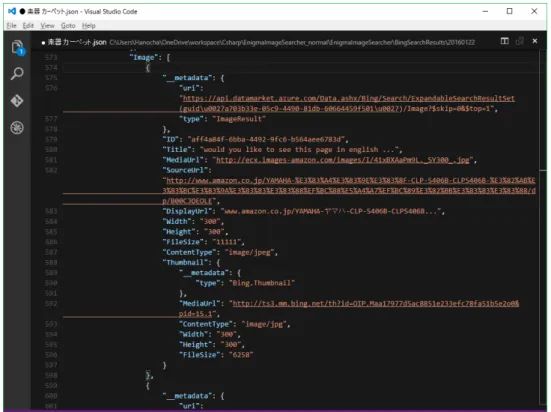
Task: Open the Edit menu
Action: 28,26
